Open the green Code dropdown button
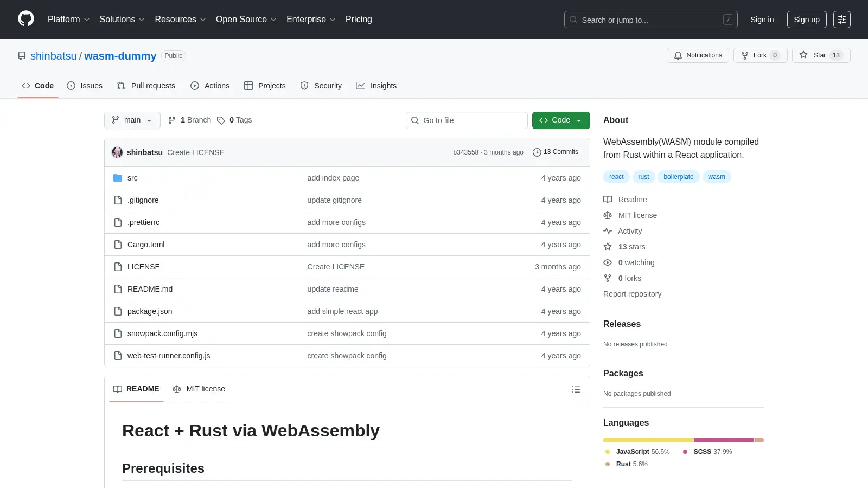868x488 pixels. 561,120
